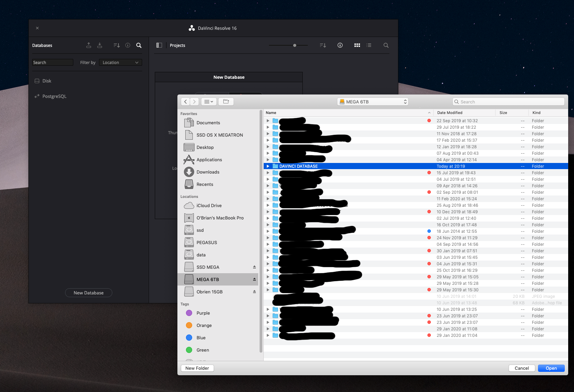
Task: Click the Projects sort order icon
Action: pos(323,45)
